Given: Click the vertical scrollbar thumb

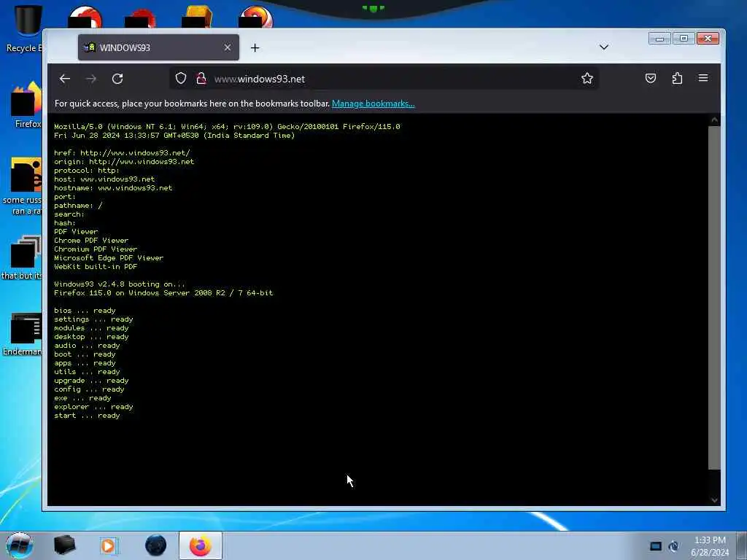Looking at the screenshot, I should 714,297.
